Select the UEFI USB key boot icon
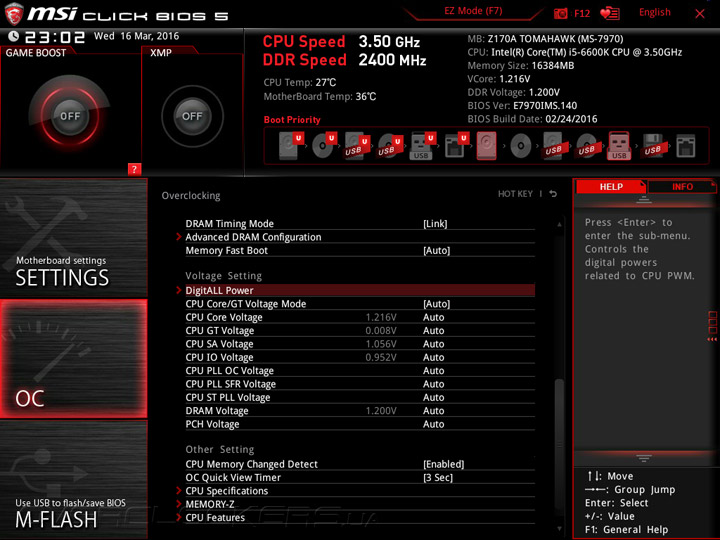Image resolution: width=720 pixels, height=540 pixels. (x=422, y=145)
